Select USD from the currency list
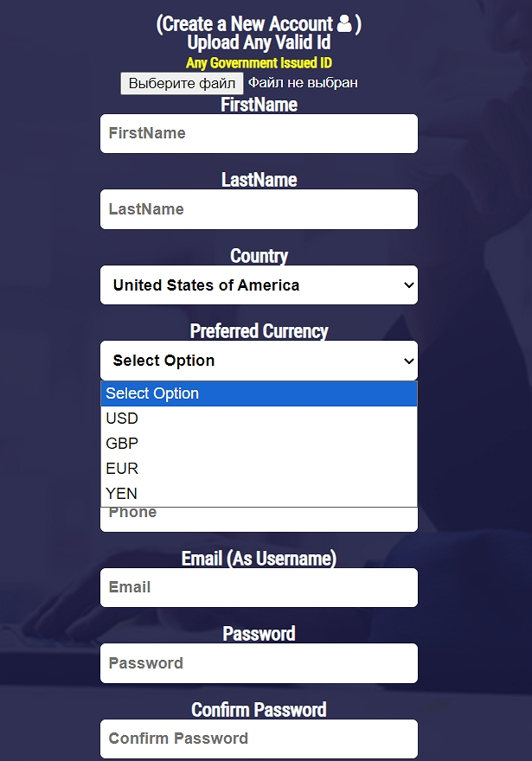This screenshot has width=532, height=761. 259,419
